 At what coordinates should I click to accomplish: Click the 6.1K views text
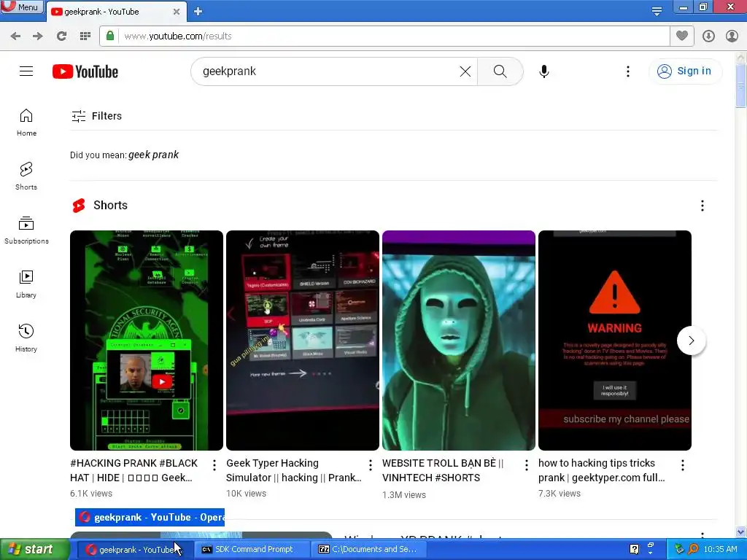click(91, 494)
